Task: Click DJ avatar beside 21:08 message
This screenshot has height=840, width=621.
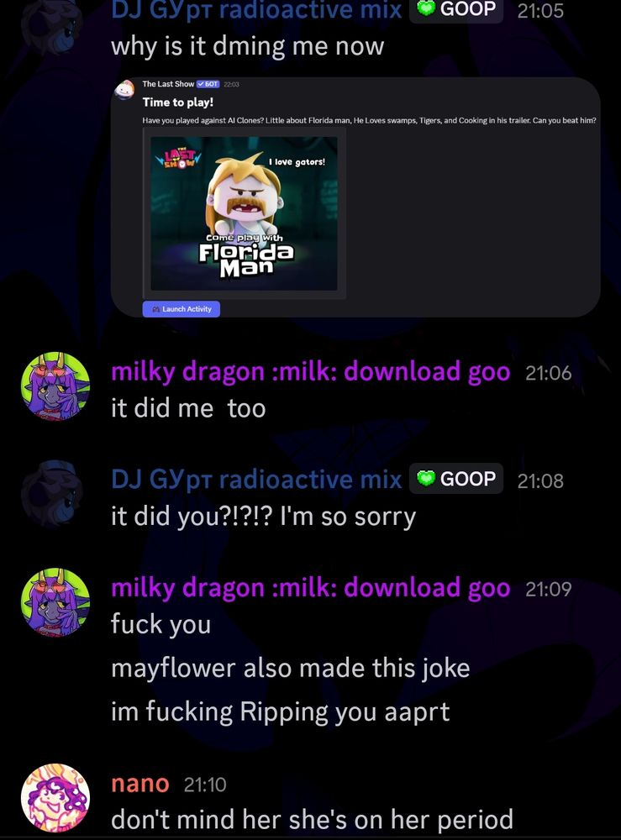Action: click(52, 493)
